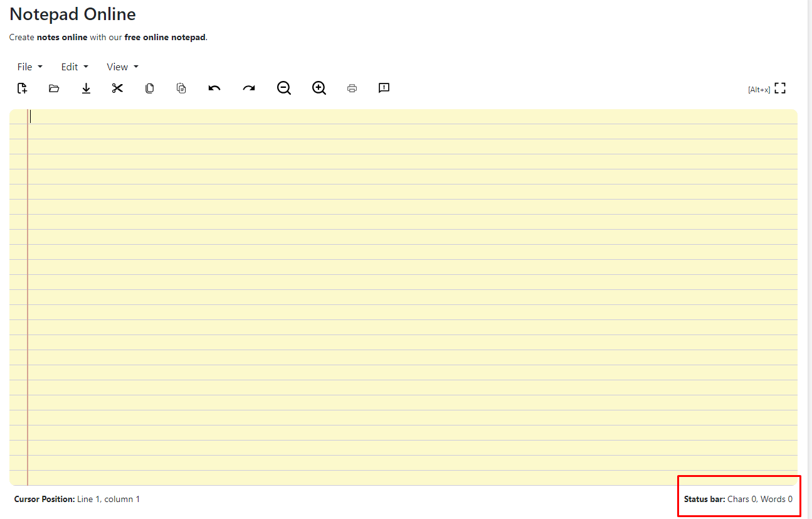Place cursor in the yellow writing area
Image resolution: width=812 pixels, height=519 pixels.
(401, 282)
